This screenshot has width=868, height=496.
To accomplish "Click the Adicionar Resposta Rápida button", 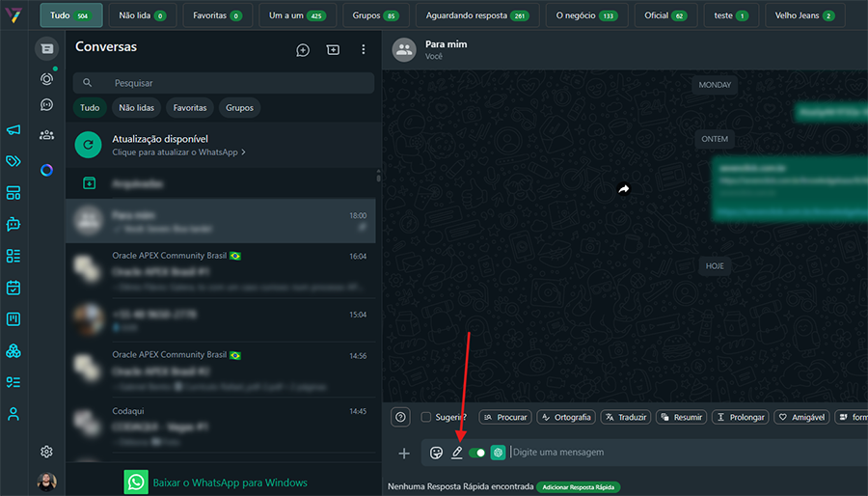I will 578,487.
